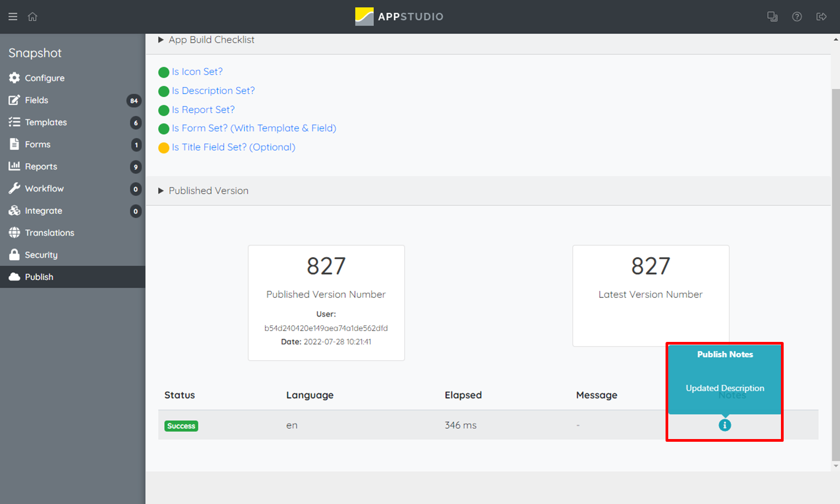Open Fields section in sidebar
The image size is (840, 504).
pos(72,100)
